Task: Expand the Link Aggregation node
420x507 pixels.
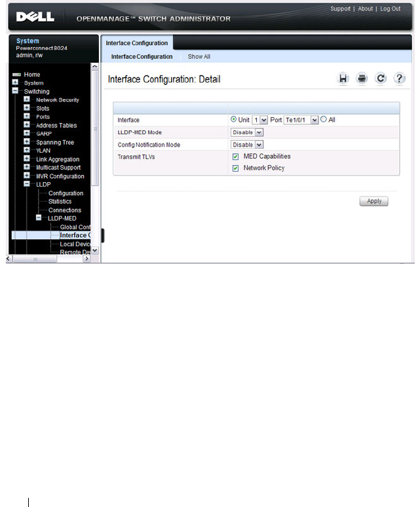Action: [x=26, y=159]
